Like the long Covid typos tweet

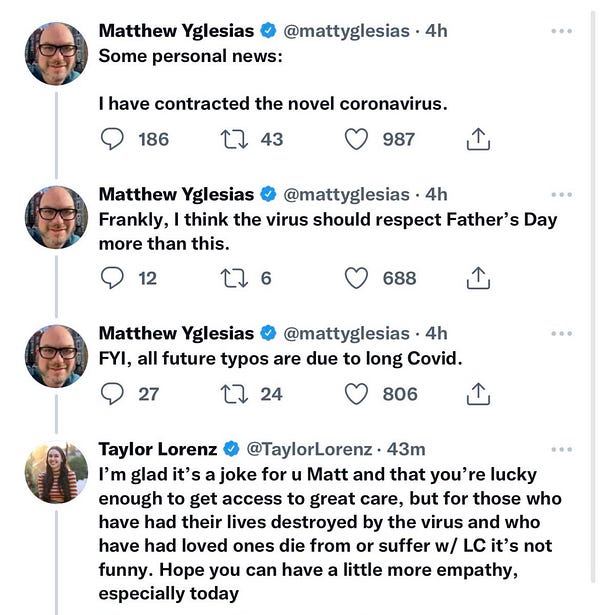(356, 394)
